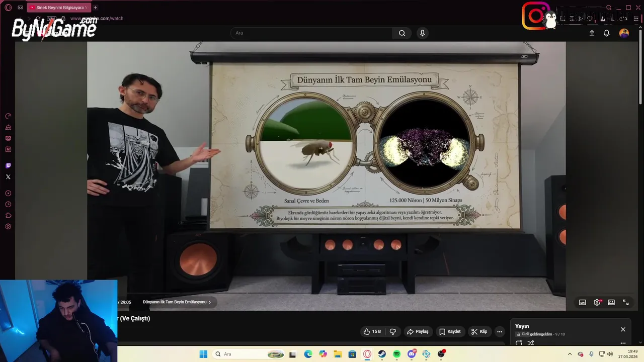Close the Yayın playlist panel
This screenshot has width=644, height=362.
(623, 329)
